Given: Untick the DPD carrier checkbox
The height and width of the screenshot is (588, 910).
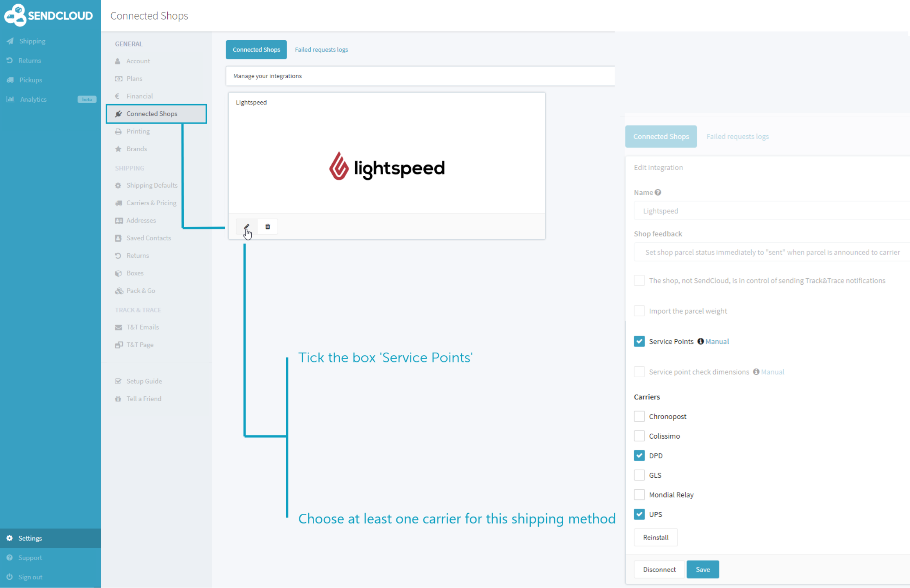Looking at the screenshot, I should point(639,455).
